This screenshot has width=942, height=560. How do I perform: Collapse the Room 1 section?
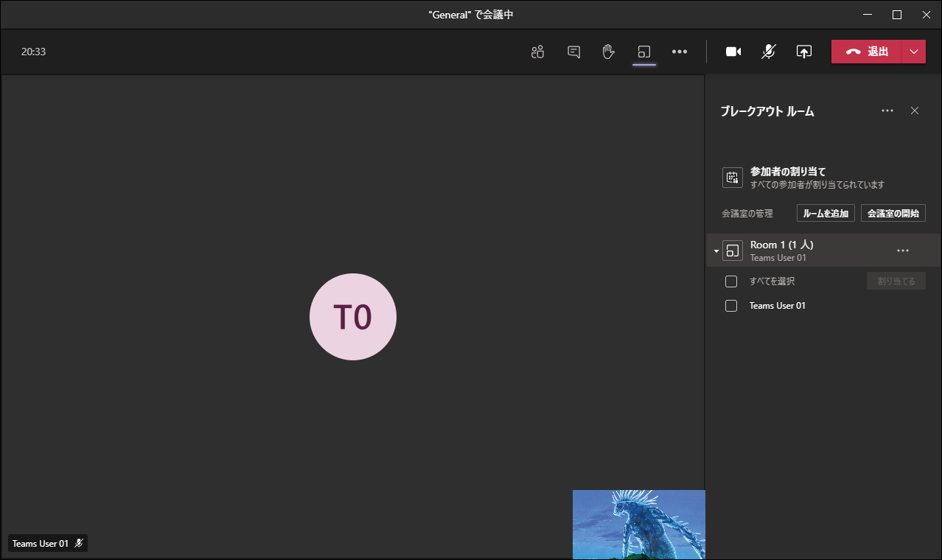[716, 251]
